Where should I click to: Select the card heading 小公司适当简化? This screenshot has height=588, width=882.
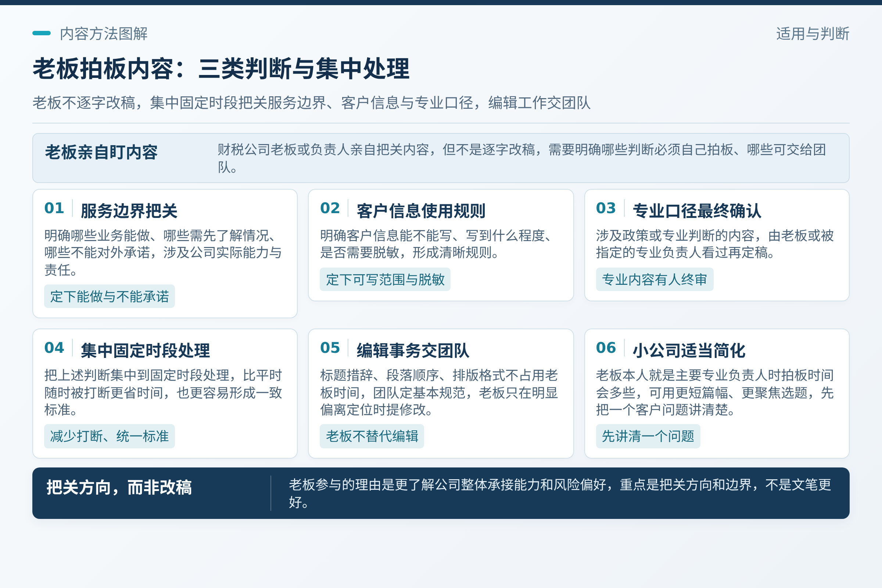point(689,351)
